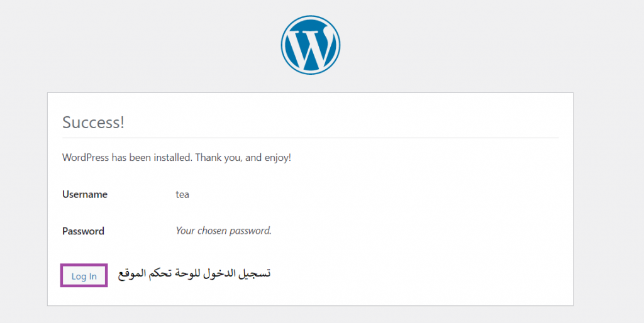Click the Arabic word 'الموقع' in annotation
The width and height of the screenshot is (644, 323).
[132, 273]
